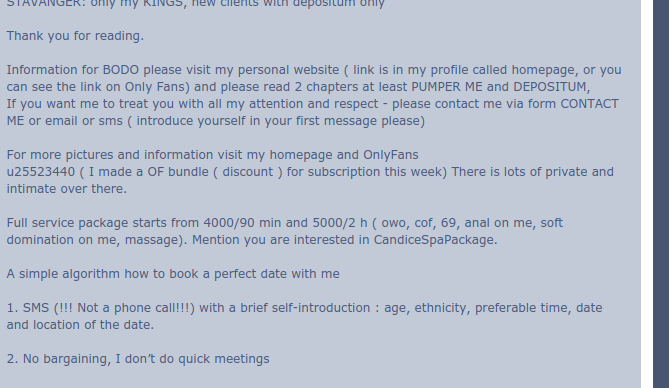The width and height of the screenshot is (669, 388).
Task: Click the word 'STAVANGER:' at the top
Action: [46, 4]
